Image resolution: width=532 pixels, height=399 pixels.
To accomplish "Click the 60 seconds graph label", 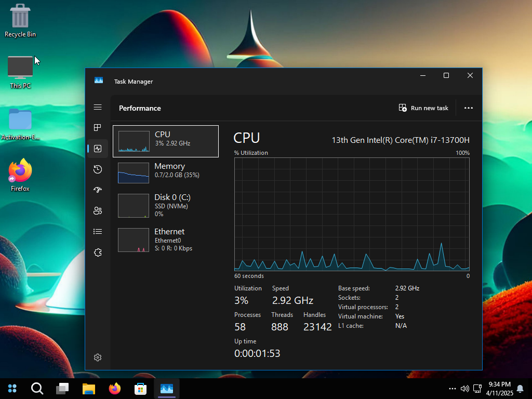I will [x=249, y=276].
